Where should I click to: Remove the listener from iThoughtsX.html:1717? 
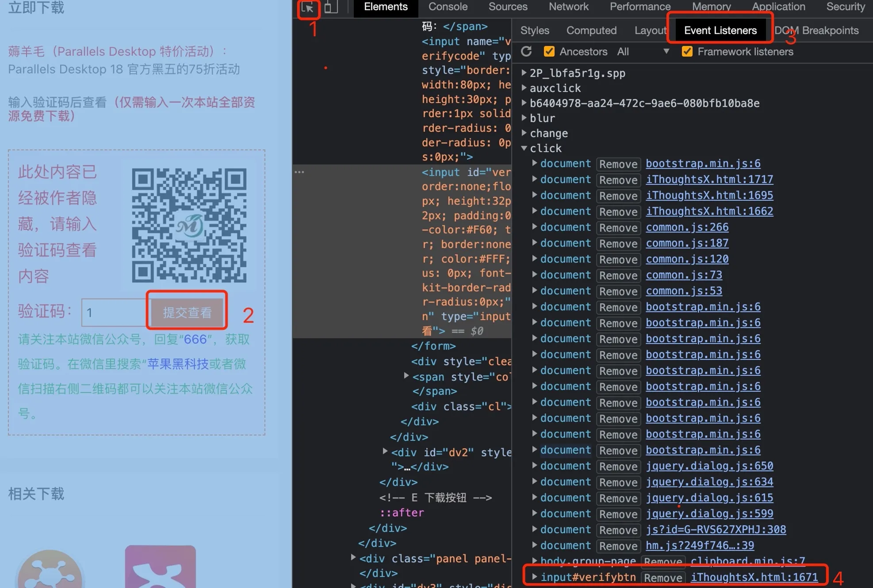[618, 180]
